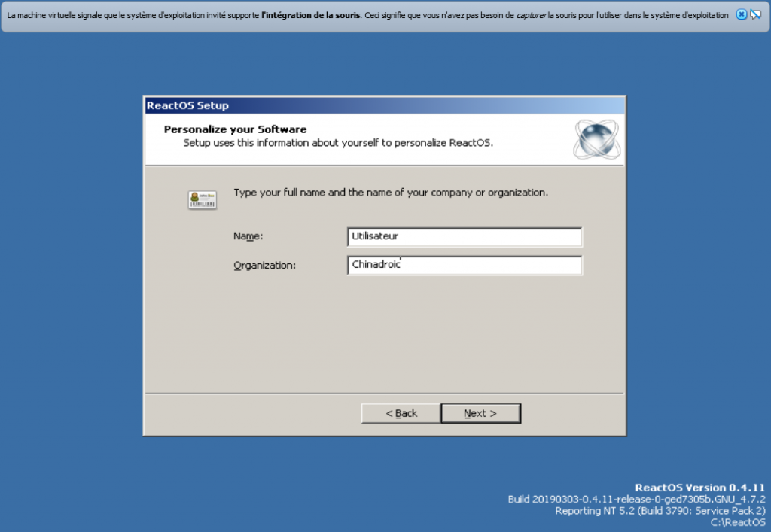Click the Personalize your Software heading
The image size is (771, 532).
coord(235,129)
